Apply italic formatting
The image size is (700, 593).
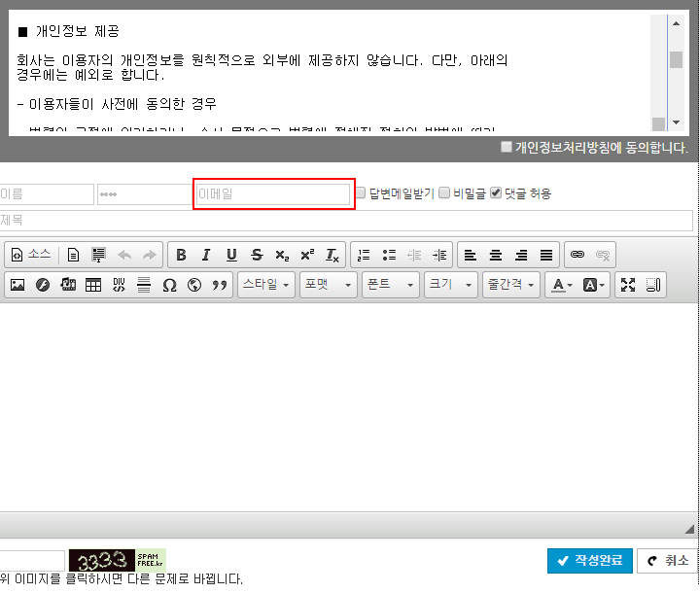click(206, 255)
